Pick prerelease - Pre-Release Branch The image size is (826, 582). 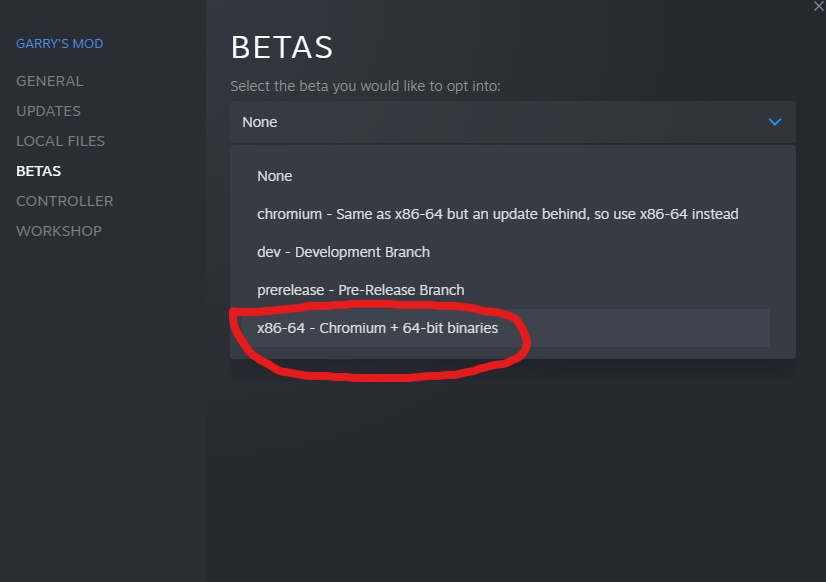click(x=360, y=290)
